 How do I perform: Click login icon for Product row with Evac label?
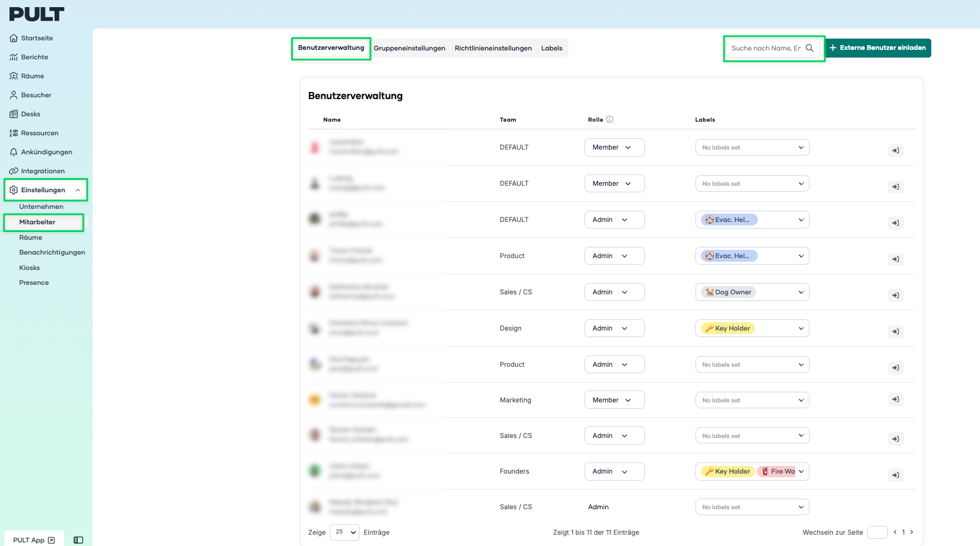[896, 259]
